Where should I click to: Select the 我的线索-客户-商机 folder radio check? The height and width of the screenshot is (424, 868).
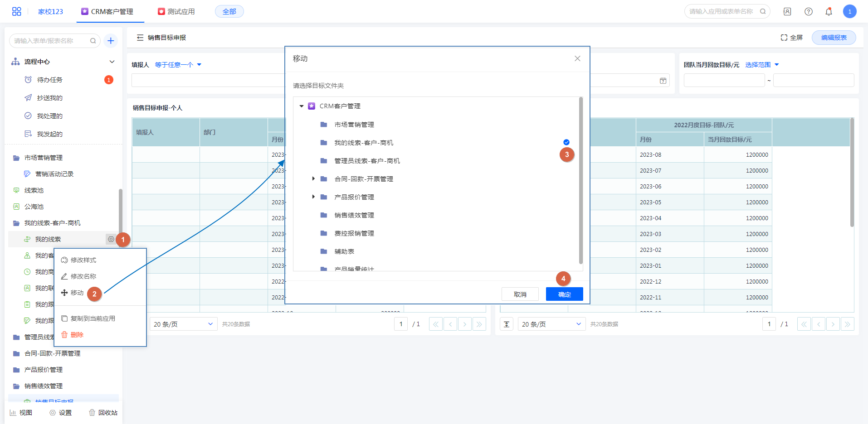(x=566, y=142)
